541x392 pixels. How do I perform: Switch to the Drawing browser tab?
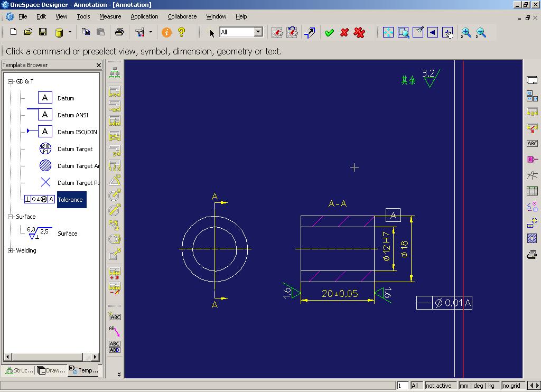(x=51, y=370)
